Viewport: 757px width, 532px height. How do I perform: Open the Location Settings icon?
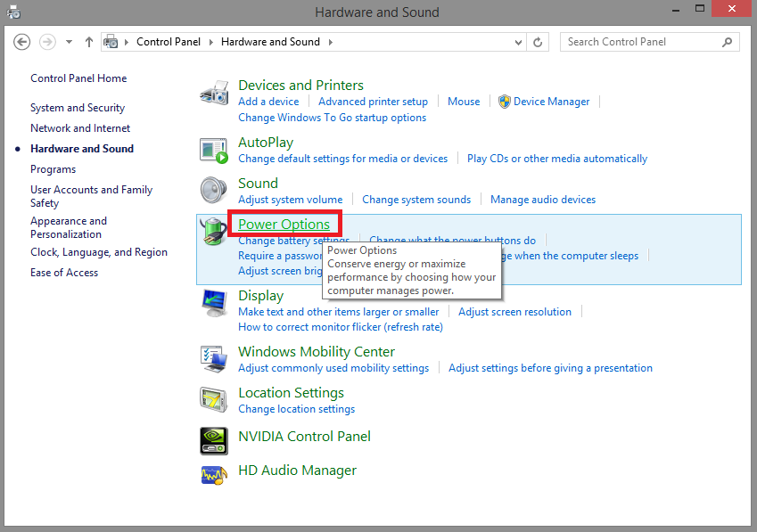215,400
